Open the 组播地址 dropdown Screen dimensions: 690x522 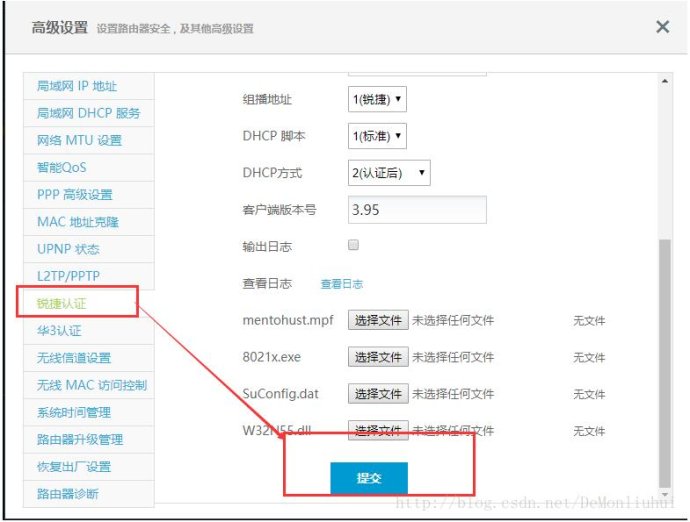coord(377,99)
